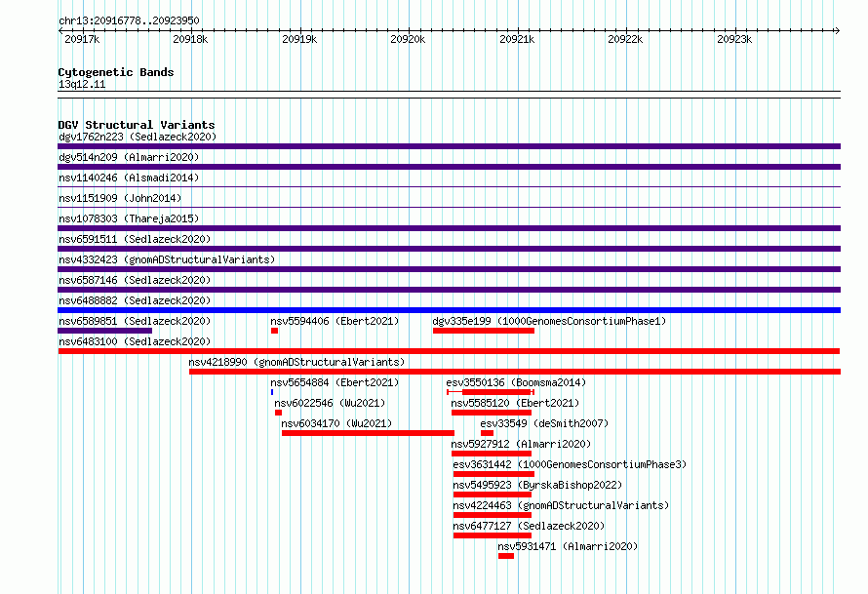Click the purple bar under nsv1078303
The width and height of the screenshot is (868, 594).
click(449, 228)
